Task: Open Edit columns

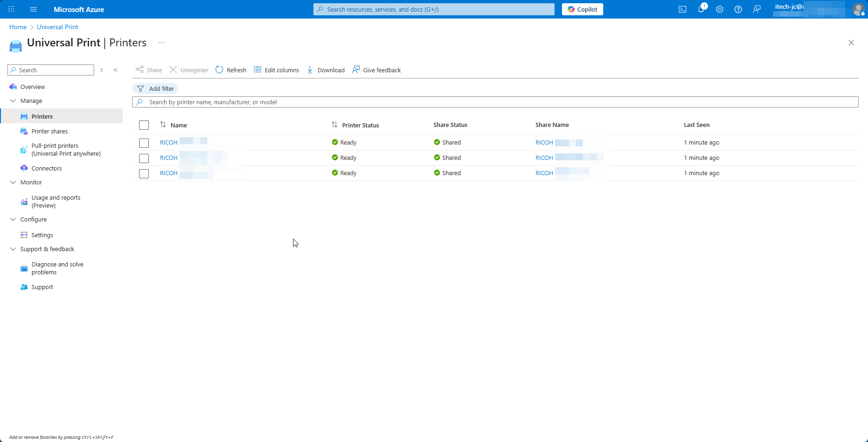Action: [x=276, y=70]
